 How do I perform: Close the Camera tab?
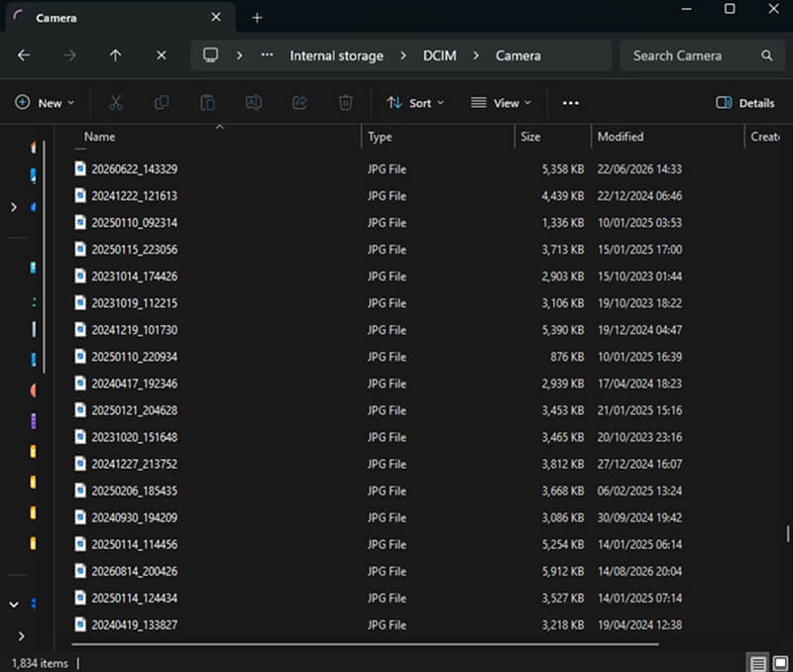tap(216, 17)
